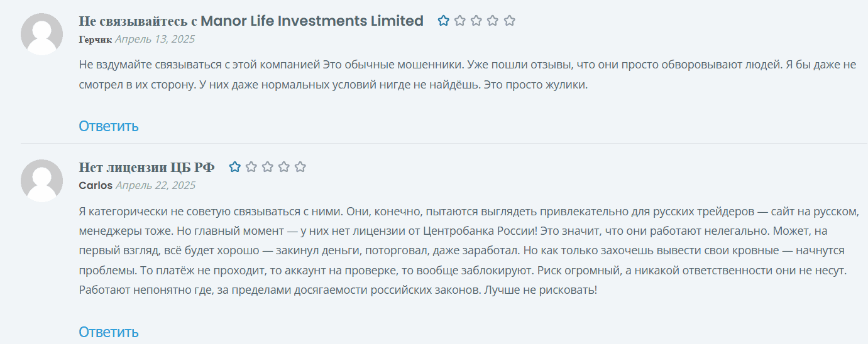Click Carlos's gray user avatar

click(41, 180)
